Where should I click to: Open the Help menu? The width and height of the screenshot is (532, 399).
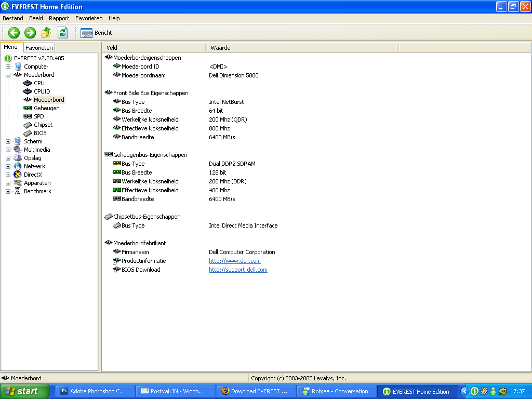coord(114,18)
